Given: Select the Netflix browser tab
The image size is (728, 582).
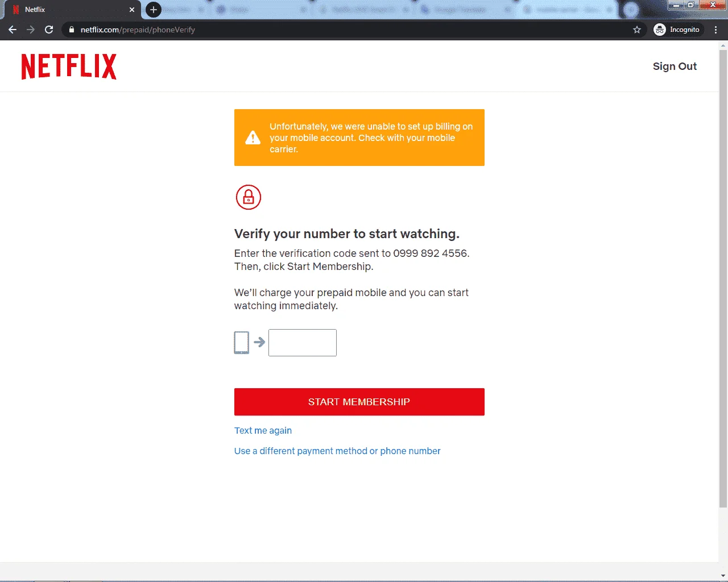Looking at the screenshot, I should [x=71, y=10].
